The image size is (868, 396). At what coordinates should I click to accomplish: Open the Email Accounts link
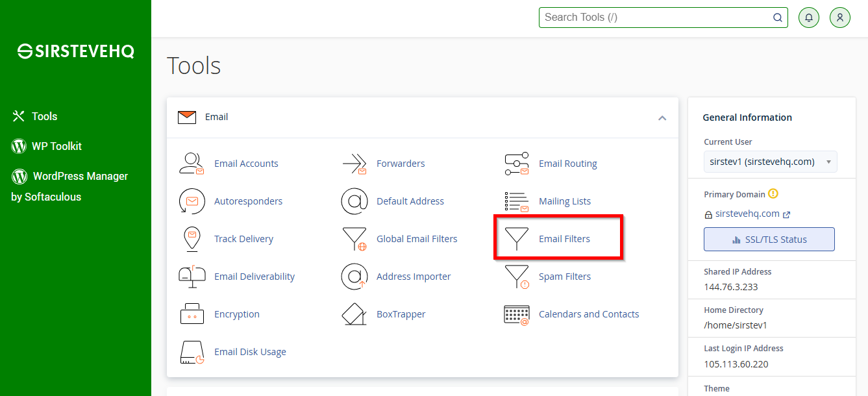[246, 164]
